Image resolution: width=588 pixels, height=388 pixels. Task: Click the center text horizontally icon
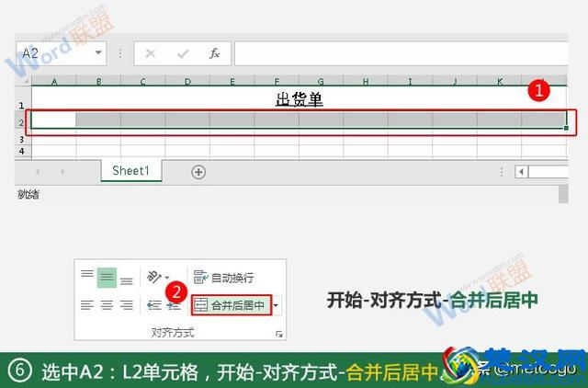(107, 305)
